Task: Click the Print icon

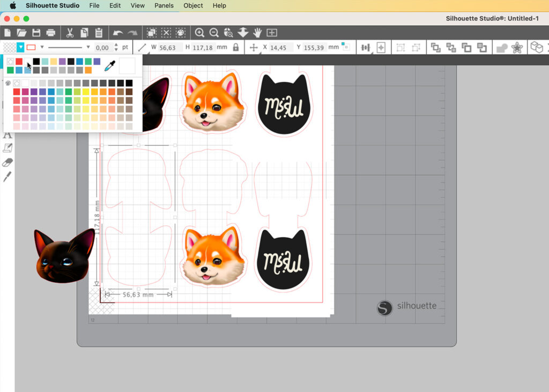Action: [51, 33]
